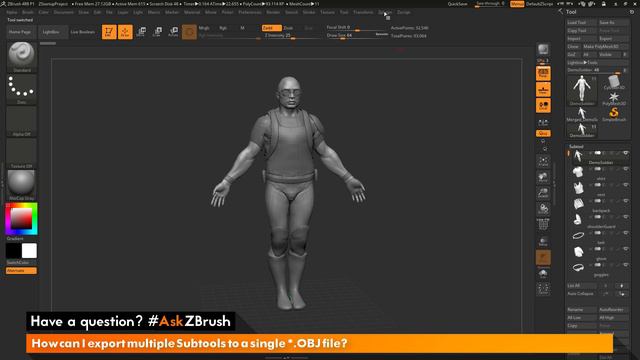Open the Dots stroke selector

pyautogui.click(x=22, y=89)
